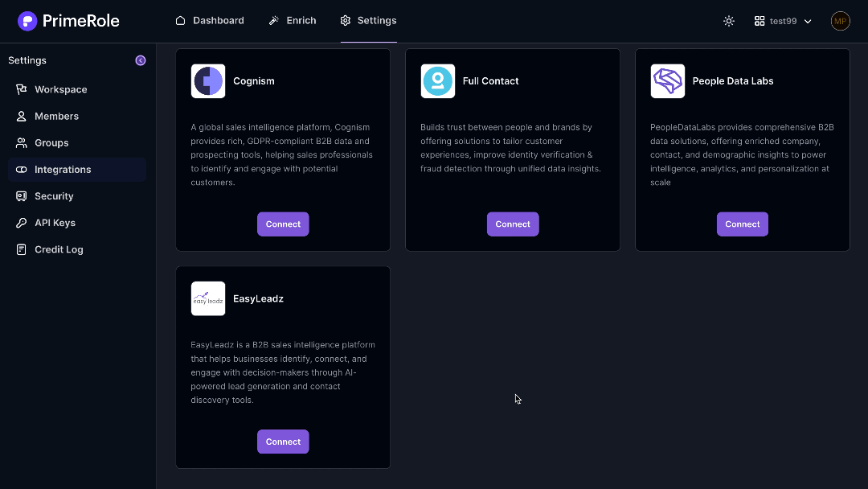Image resolution: width=868 pixels, height=489 pixels.
Task: Click the Security monitor icon
Action: click(x=21, y=196)
